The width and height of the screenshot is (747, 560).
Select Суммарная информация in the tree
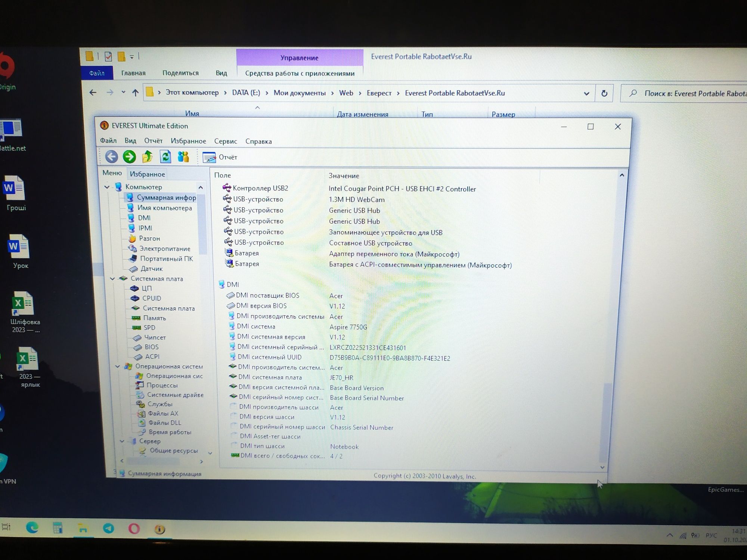point(161,197)
